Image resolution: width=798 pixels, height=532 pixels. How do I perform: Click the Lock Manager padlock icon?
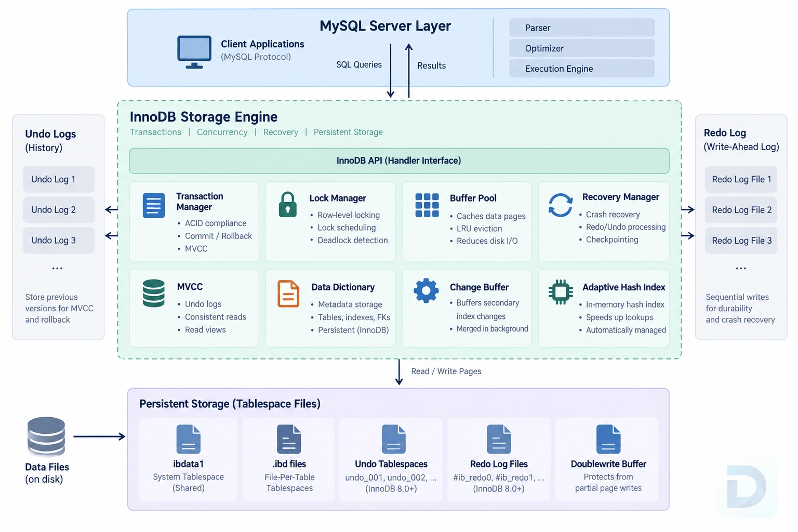point(288,204)
